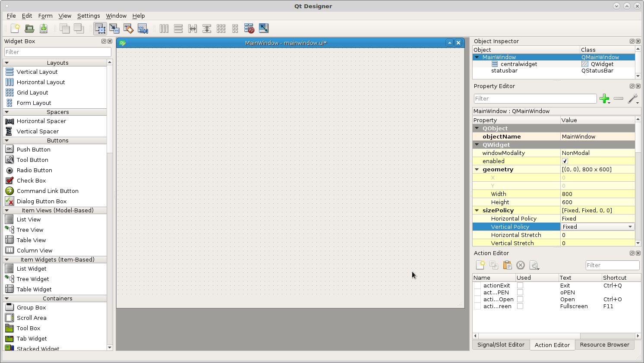Open the Vertical Policy Fixed combo box

click(x=597, y=227)
